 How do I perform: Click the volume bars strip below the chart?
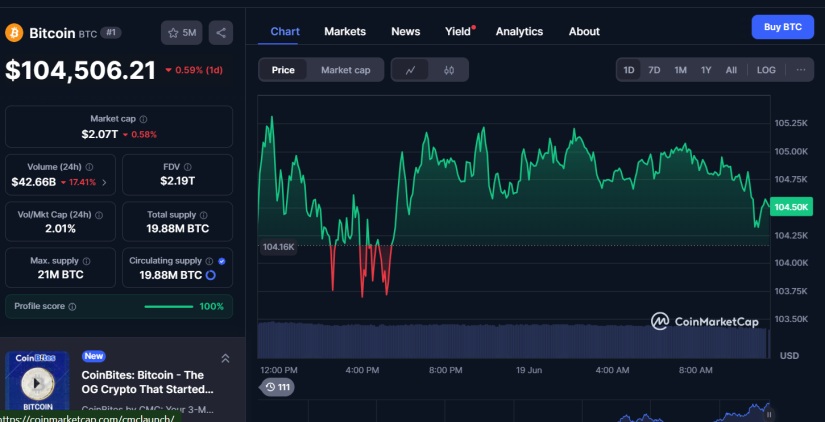513,340
